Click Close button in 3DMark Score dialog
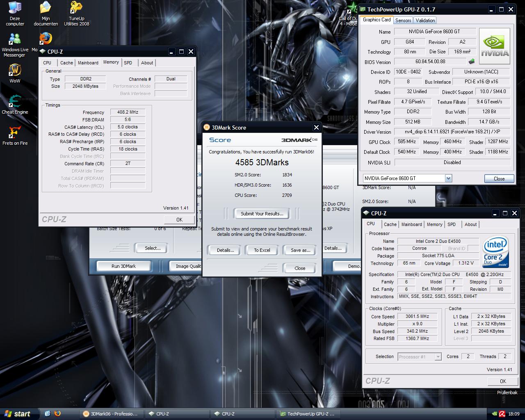 299,268
